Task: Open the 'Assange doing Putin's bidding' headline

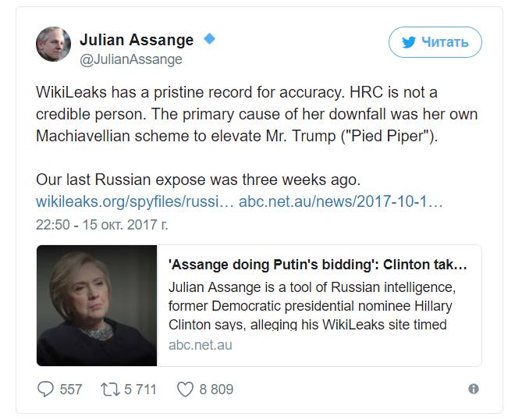Action: click(x=318, y=264)
